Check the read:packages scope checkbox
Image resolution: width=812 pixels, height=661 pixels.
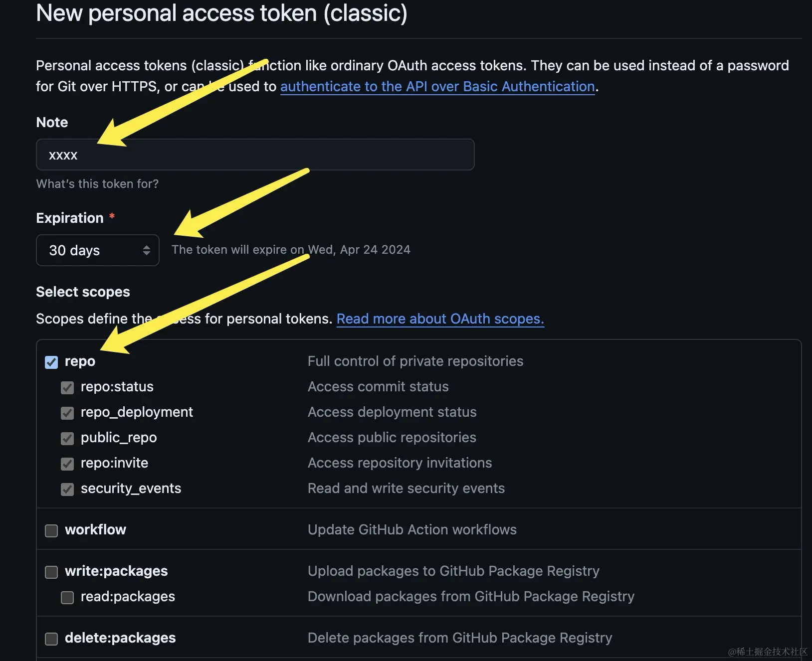tap(67, 597)
